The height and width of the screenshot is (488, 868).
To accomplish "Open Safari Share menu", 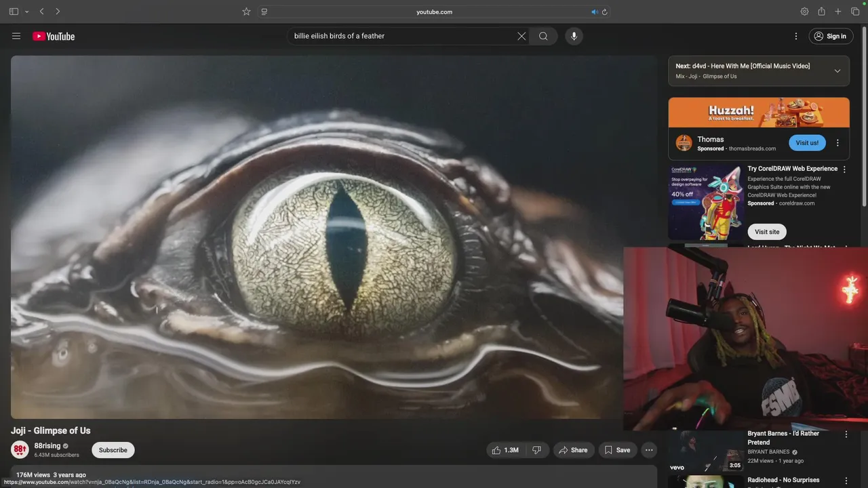I will (821, 12).
